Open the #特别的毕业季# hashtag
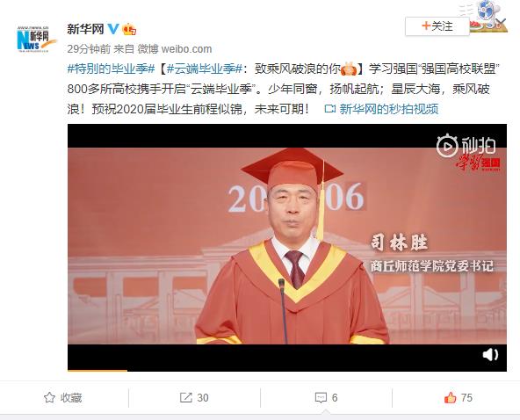This screenshot has height=420, width=520. click(x=111, y=69)
